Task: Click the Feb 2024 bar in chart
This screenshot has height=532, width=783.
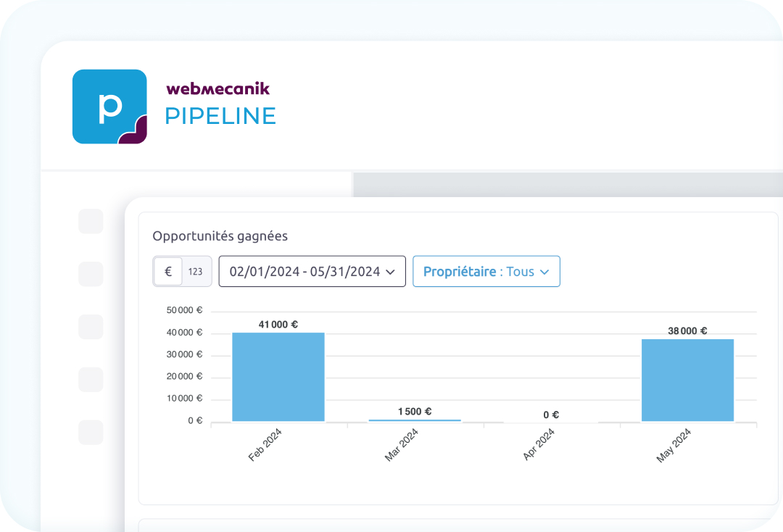Action: tap(278, 377)
